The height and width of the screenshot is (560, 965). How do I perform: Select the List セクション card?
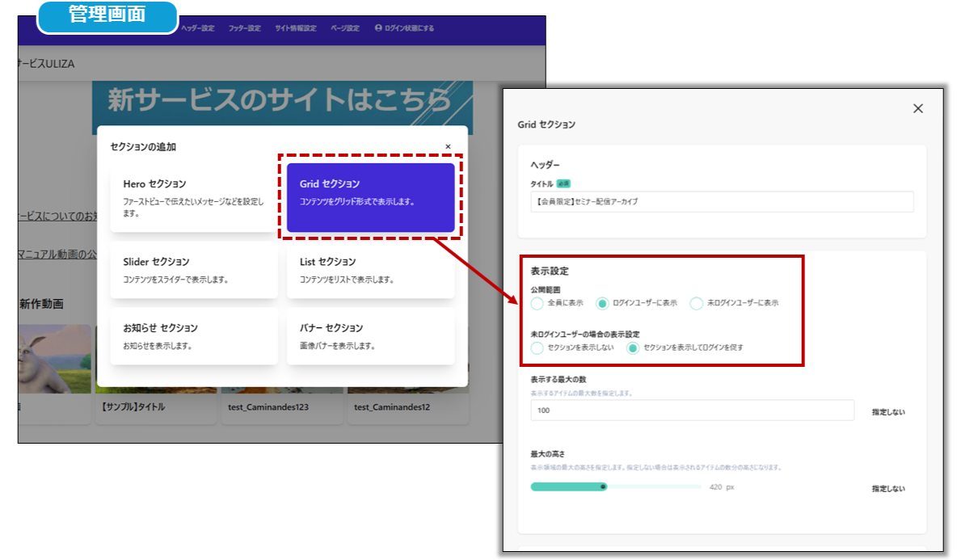(x=370, y=270)
